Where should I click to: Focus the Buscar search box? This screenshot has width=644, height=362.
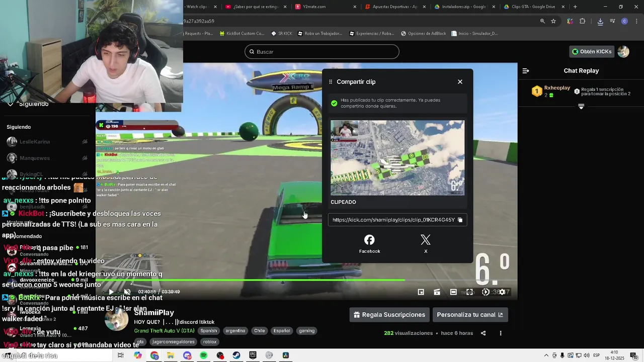322,52
